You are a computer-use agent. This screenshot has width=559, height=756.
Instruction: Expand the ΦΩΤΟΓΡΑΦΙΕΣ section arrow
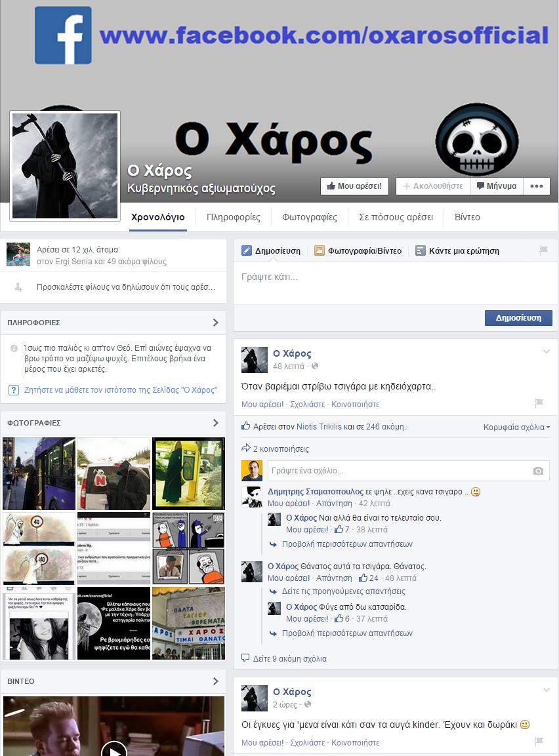216,423
